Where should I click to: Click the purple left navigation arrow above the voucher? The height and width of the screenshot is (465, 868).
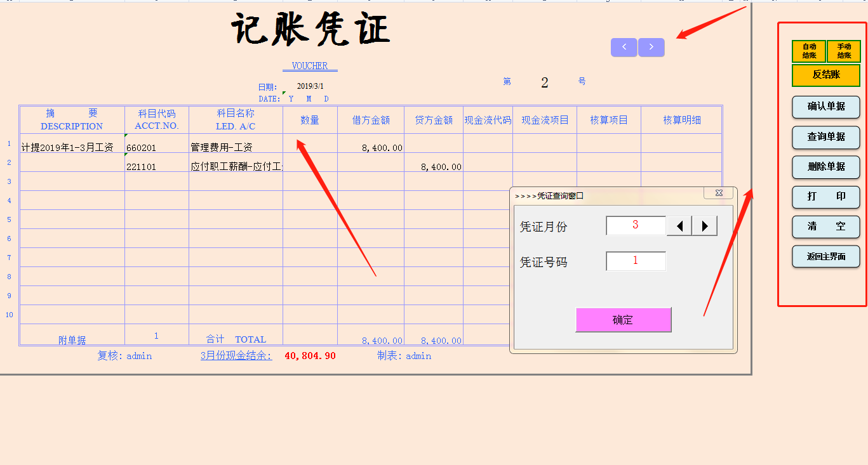coord(624,47)
